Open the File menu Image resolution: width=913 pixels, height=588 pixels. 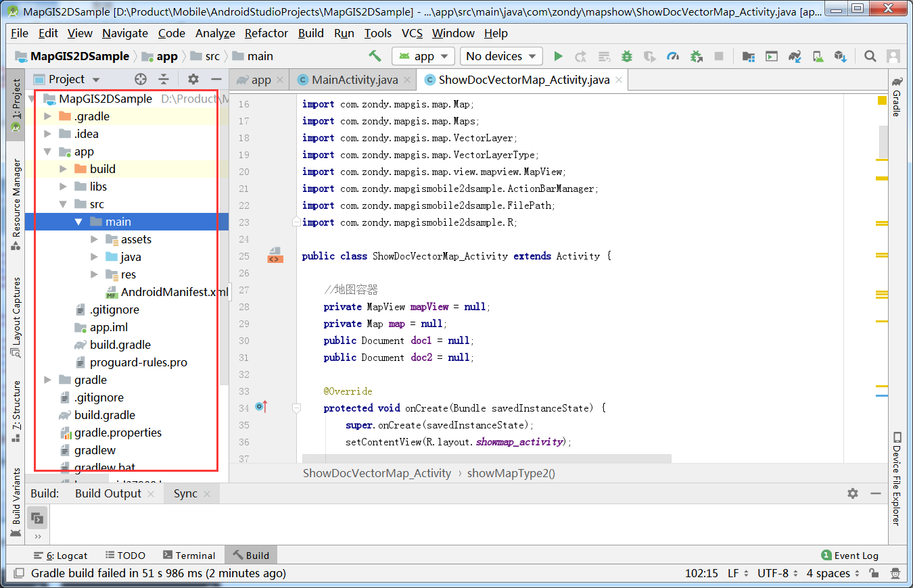point(20,33)
